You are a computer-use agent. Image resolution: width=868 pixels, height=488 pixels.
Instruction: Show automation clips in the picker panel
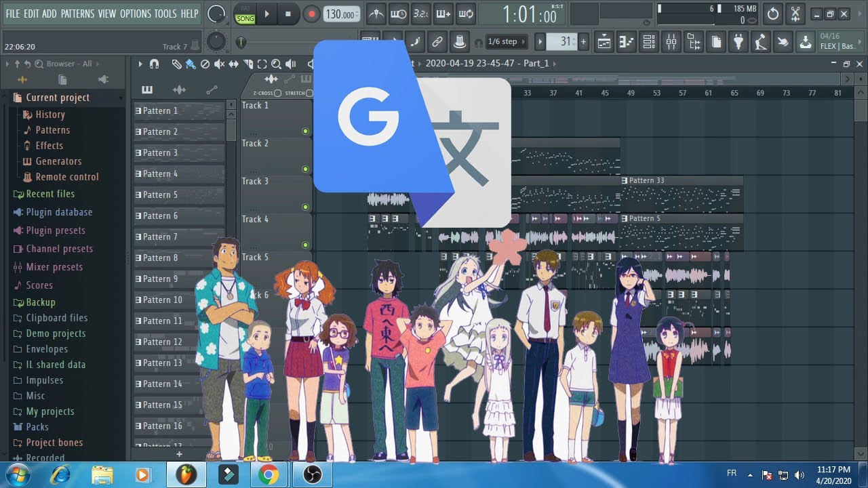pyautogui.click(x=212, y=89)
